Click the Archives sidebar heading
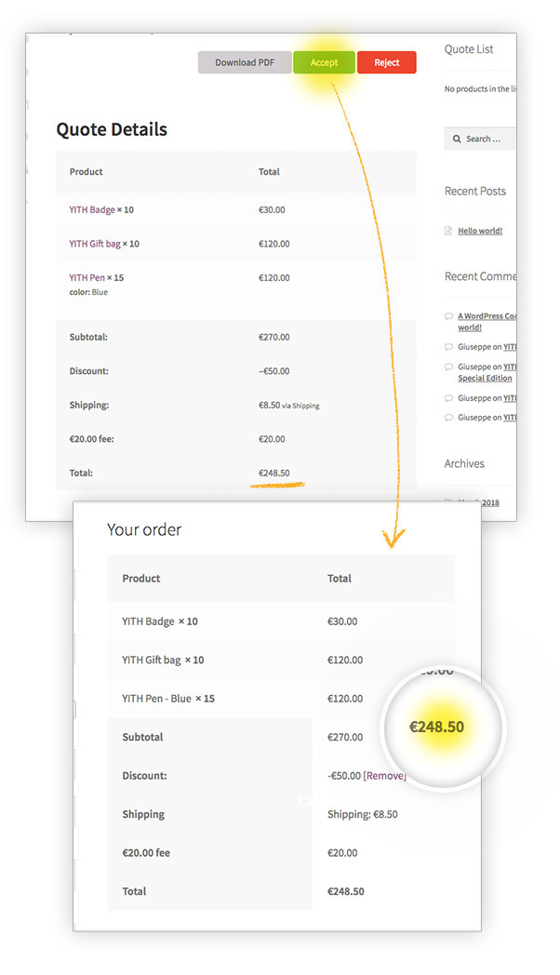560x975 pixels. coord(464,463)
